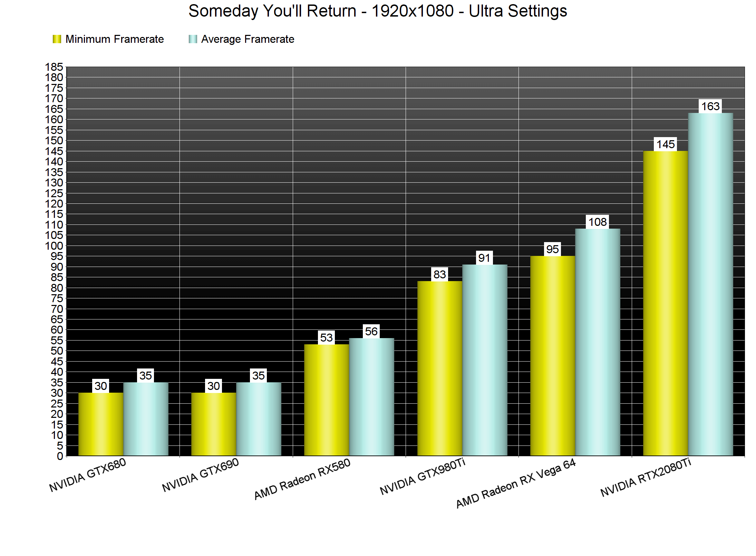756x556 pixels.
Task: Click the yellow bar labeled 95
Action: pos(552,356)
